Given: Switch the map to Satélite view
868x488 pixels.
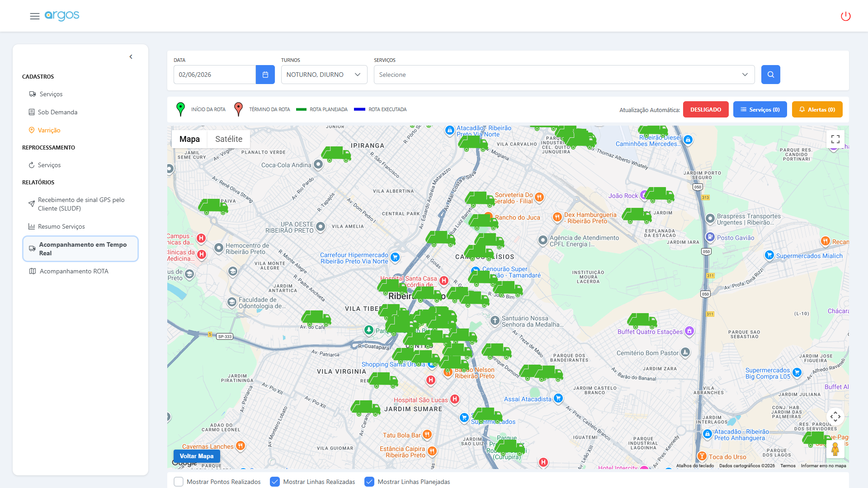Looking at the screenshot, I should tap(229, 139).
